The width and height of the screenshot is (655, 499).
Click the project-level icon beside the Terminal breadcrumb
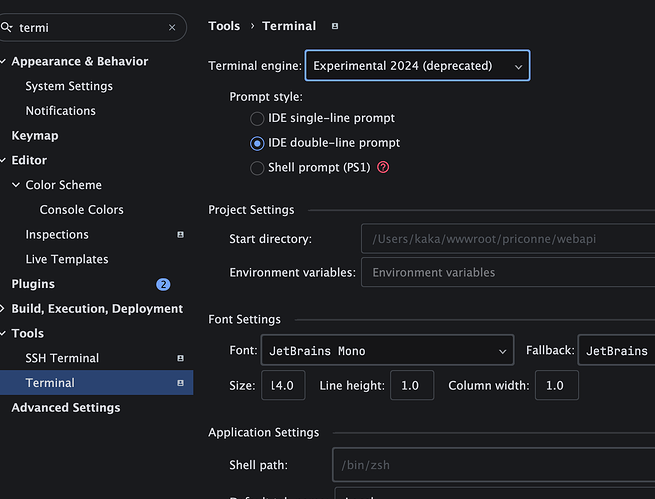pos(335,26)
